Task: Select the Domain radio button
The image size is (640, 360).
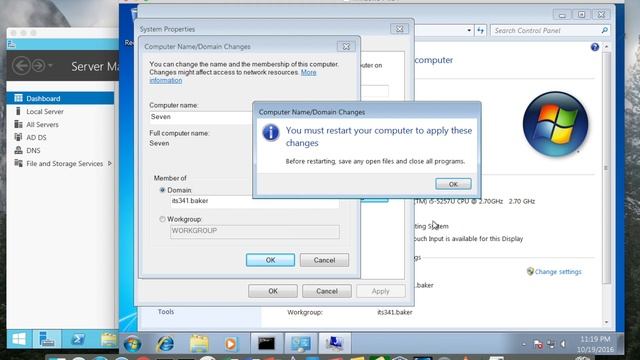Action: (162, 190)
